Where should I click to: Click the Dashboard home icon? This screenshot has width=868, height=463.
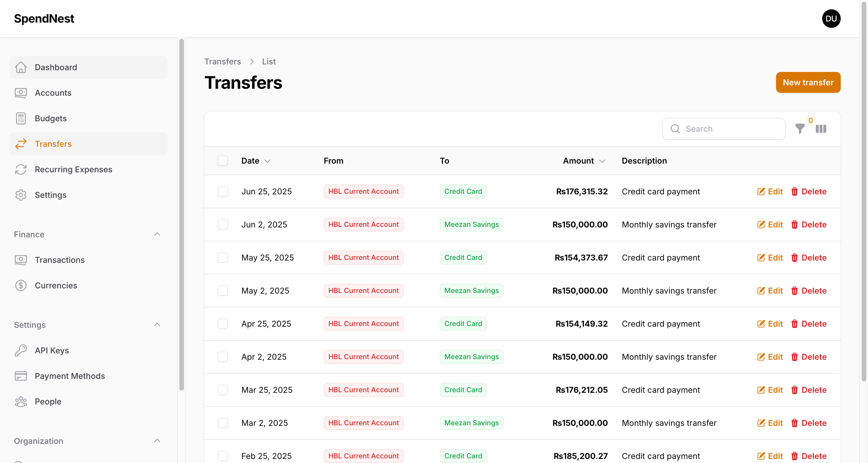tap(21, 67)
